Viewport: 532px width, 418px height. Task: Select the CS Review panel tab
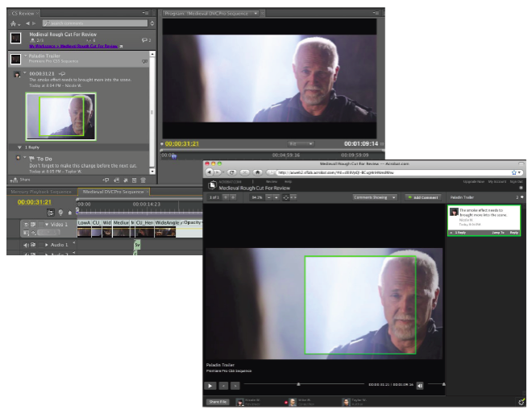(23, 13)
